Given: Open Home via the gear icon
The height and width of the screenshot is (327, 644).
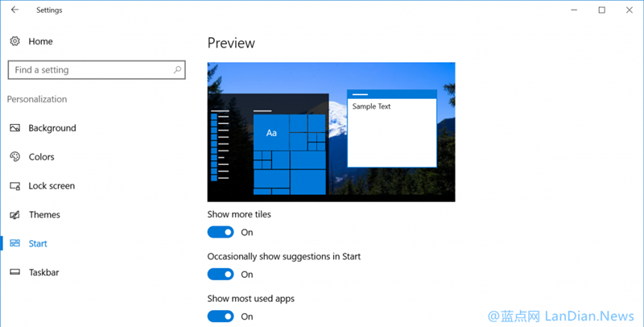Looking at the screenshot, I should click(x=14, y=41).
